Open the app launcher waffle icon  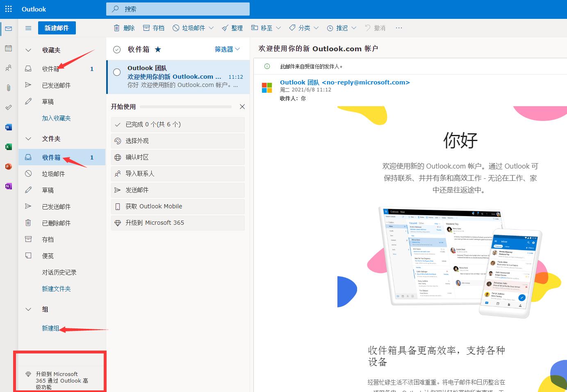[8, 9]
